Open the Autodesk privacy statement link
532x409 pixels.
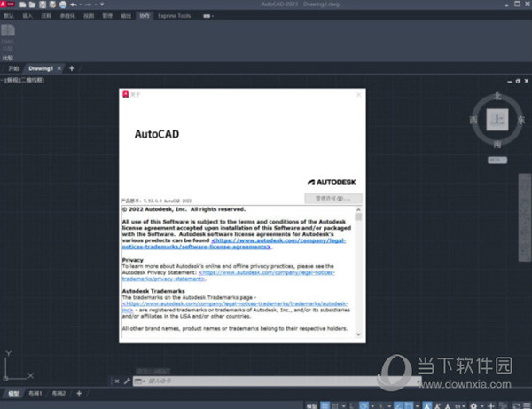(229, 276)
